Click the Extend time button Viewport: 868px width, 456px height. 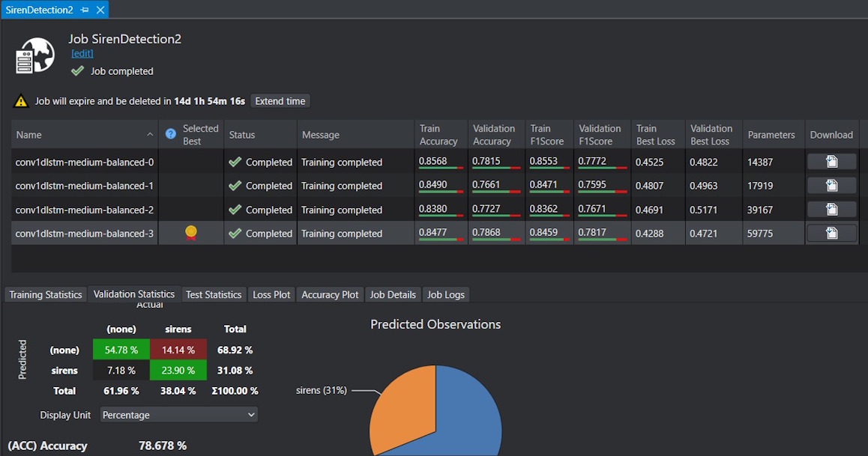click(x=280, y=101)
